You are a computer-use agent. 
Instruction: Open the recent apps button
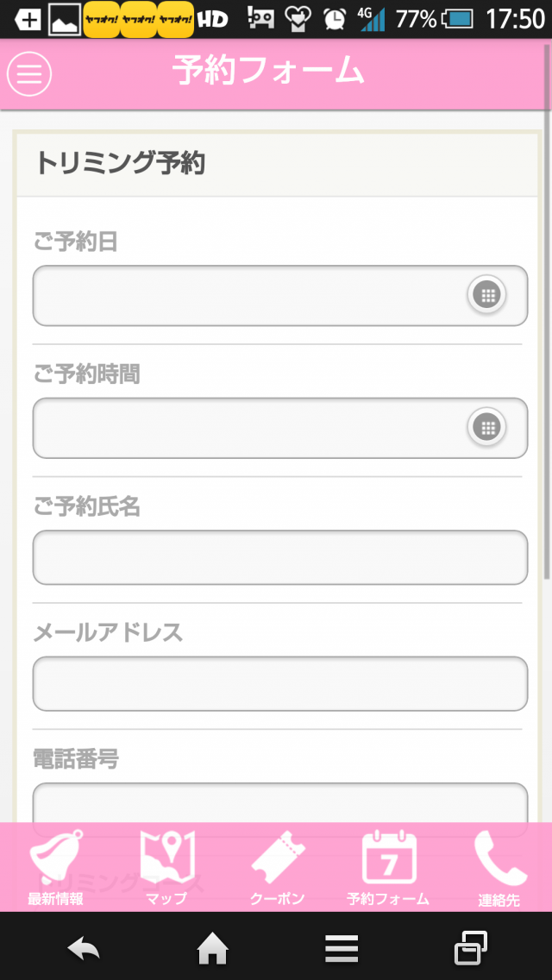[470, 948]
